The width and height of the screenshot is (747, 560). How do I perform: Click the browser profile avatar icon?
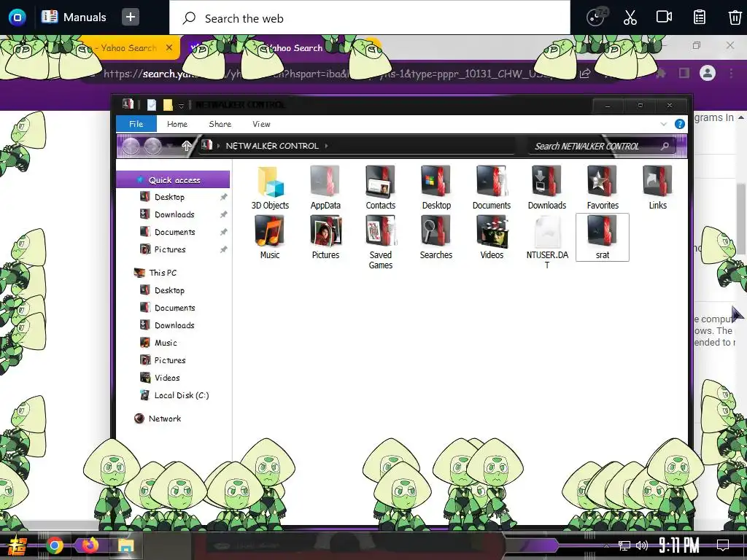tap(708, 73)
